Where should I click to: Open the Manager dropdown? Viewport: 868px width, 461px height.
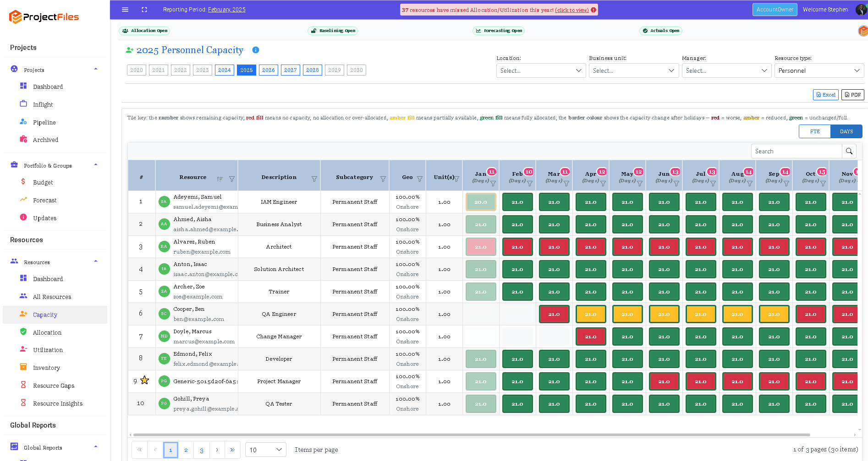click(726, 71)
